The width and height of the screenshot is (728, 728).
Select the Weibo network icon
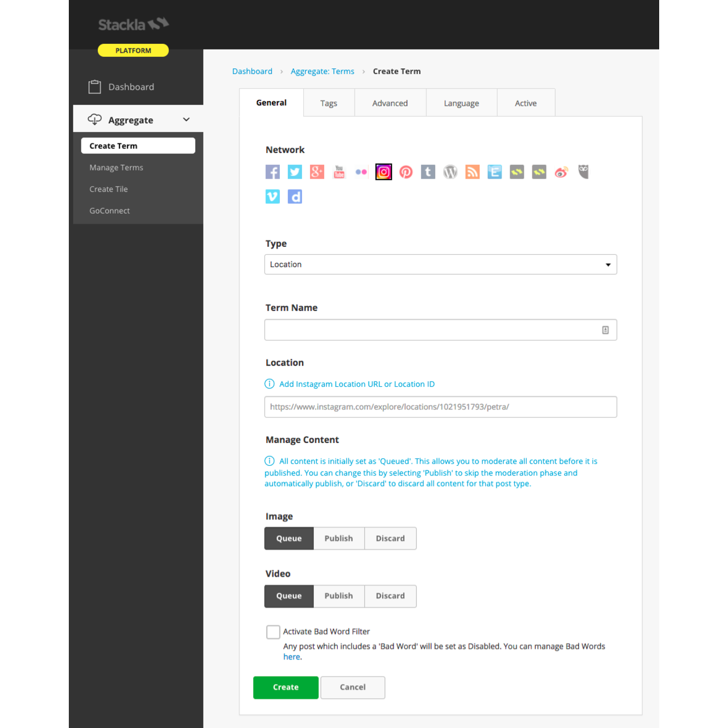tap(561, 172)
